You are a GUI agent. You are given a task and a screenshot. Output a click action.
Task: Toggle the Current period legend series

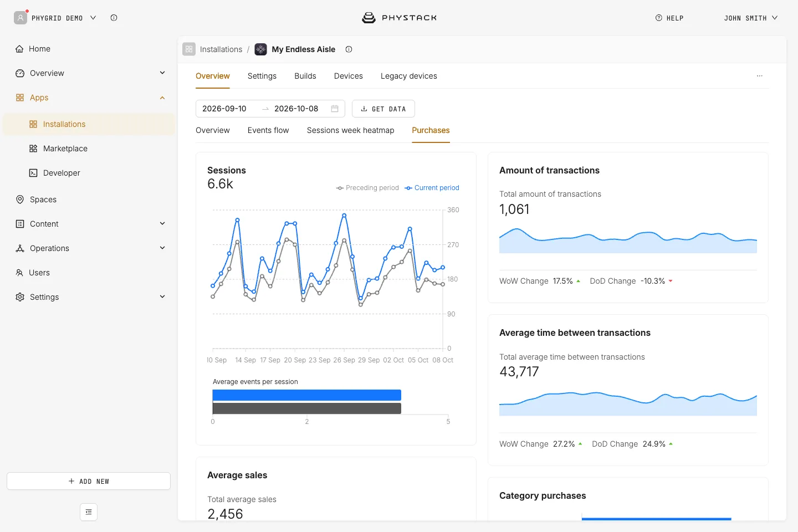click(x=432, y=188)
